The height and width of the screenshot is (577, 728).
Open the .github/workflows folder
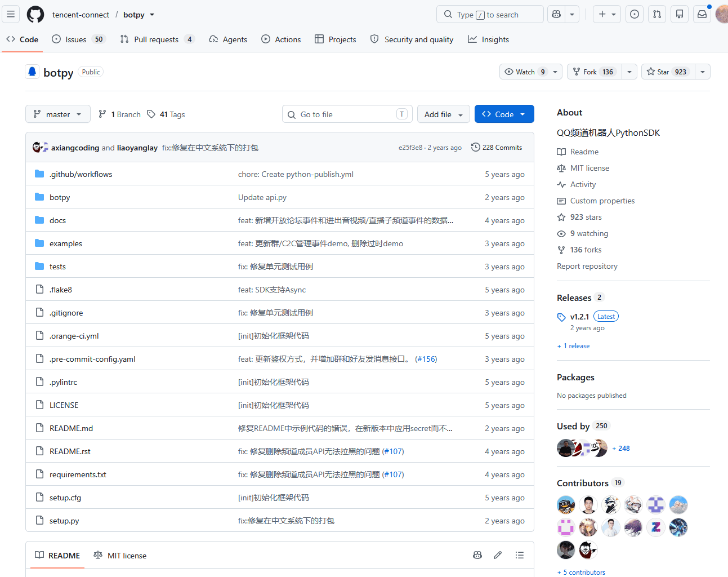click(81, 174)
